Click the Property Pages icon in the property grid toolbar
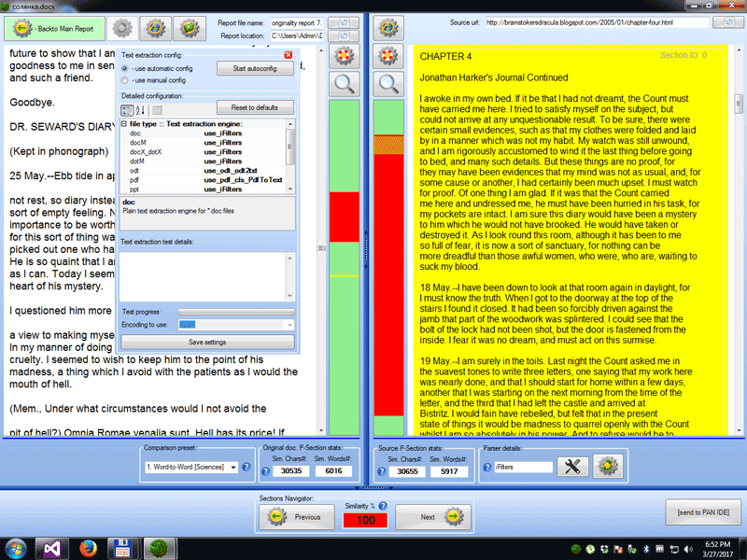The image size is (747, 560). click(157, 110)
